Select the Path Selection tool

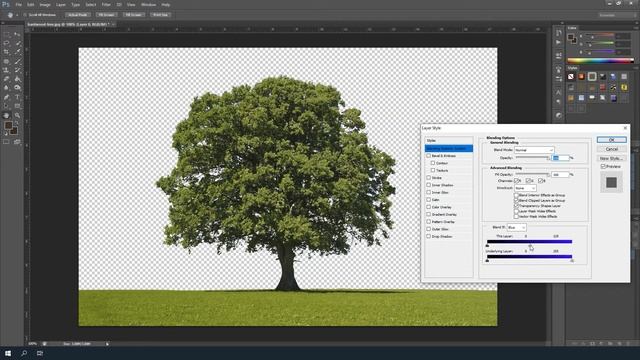(x=7, y=106)
